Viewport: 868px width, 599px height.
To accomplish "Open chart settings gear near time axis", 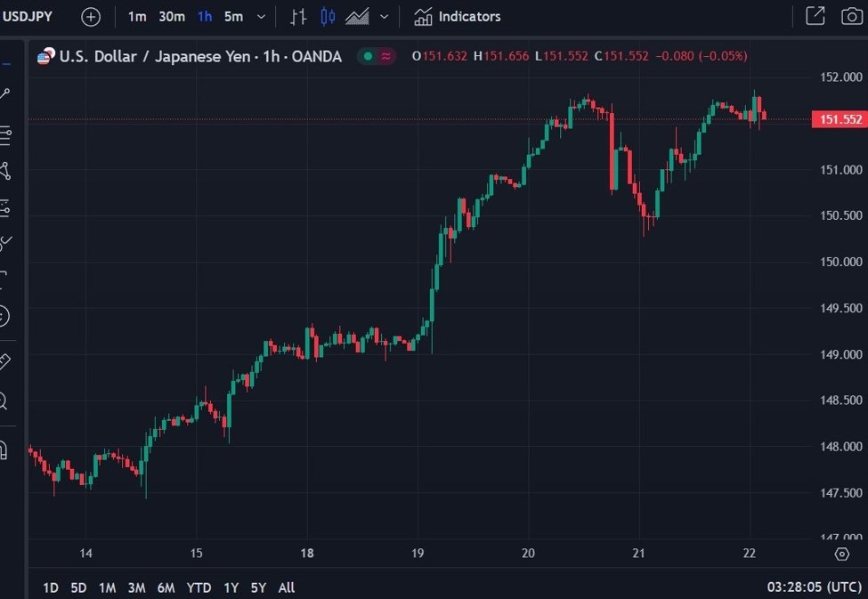I will click(x=841, y=554).
